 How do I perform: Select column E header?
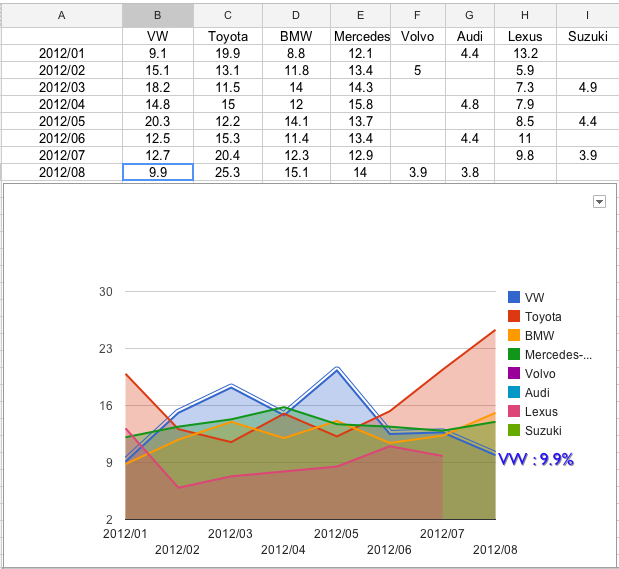(x=360, y=15)
